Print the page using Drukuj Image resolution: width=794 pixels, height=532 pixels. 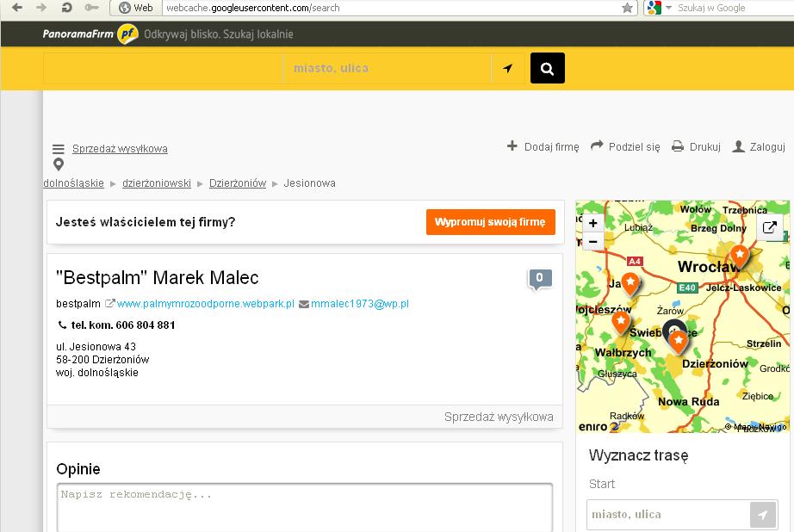click(696, 147)
